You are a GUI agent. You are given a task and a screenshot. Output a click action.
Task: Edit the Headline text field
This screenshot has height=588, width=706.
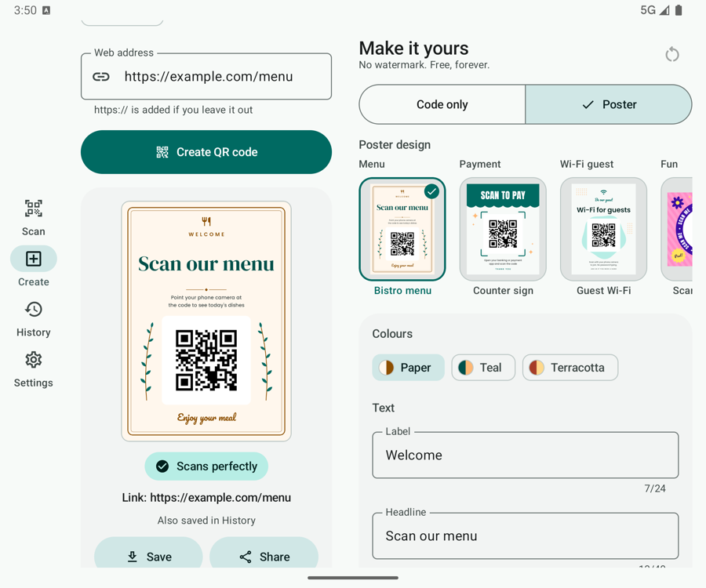click(526, 535)
